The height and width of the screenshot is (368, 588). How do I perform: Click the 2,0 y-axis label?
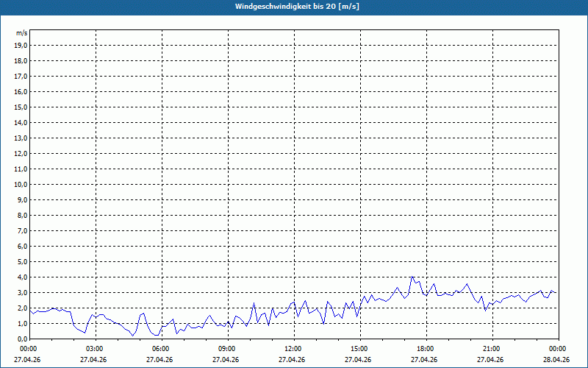[x=23, y=308]
